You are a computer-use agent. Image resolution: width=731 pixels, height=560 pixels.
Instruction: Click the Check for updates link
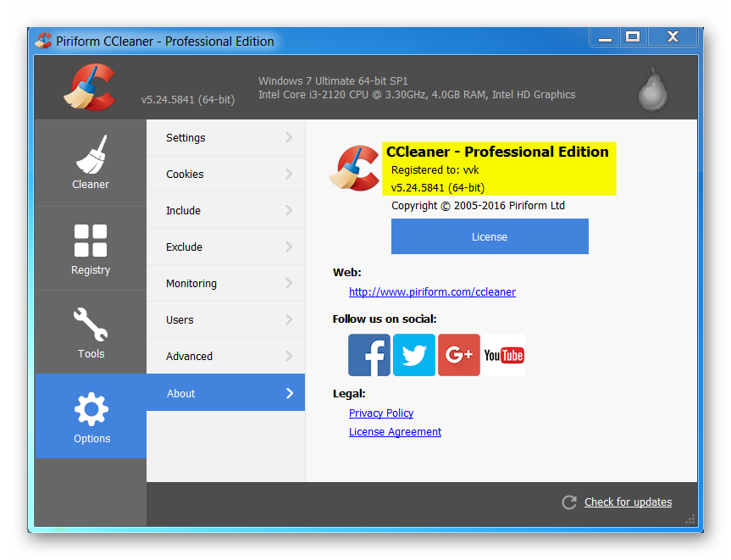[x=628, y=502]
